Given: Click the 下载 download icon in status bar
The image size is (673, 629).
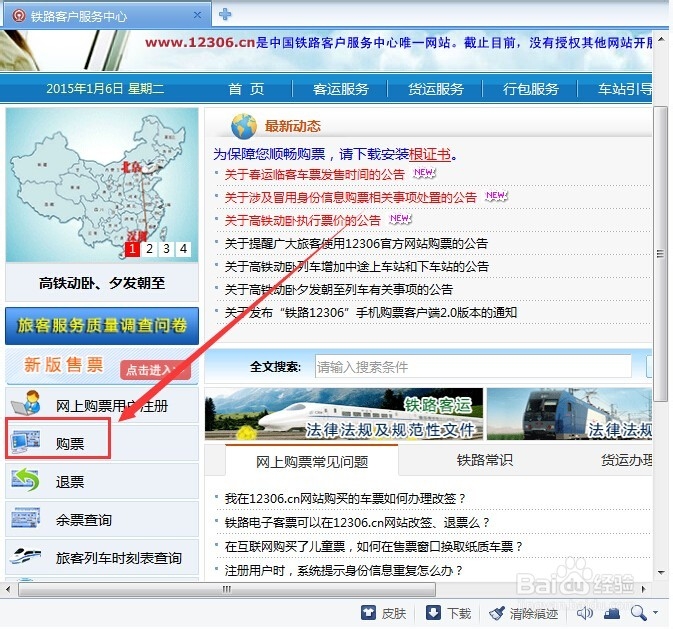Looking at the screenshot, I should coord(433,613).
